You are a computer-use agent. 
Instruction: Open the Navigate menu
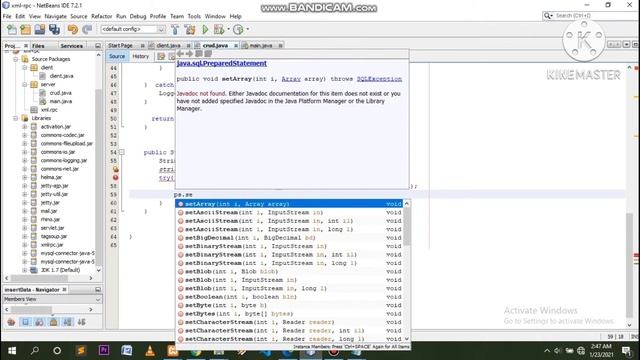click(x=56, y=16)
